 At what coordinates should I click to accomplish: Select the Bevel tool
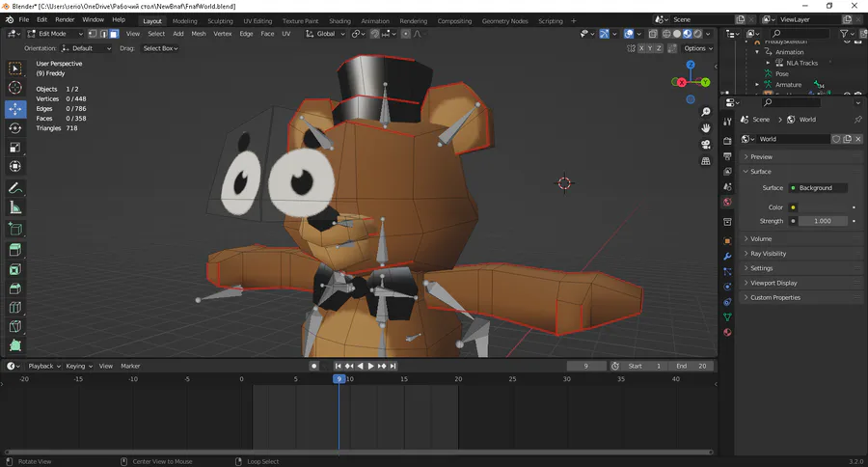(15, 288)
